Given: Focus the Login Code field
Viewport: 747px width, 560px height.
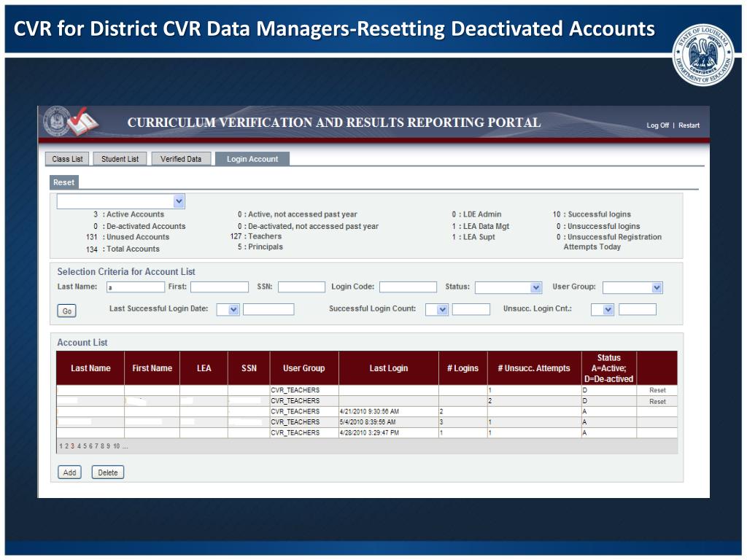Looking at the screenshot, I should click(408, 287).
